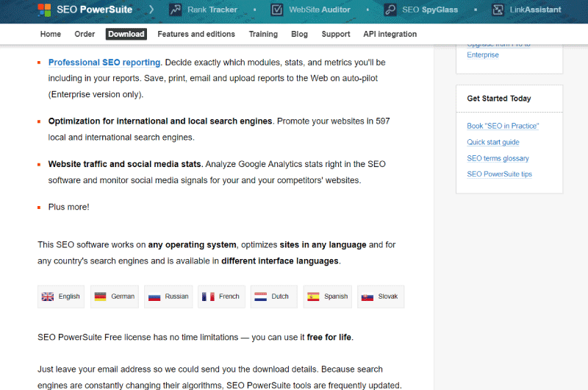
Task: Click the WebSite Auditor checkmark icon
Action: [x=277, y=10]
